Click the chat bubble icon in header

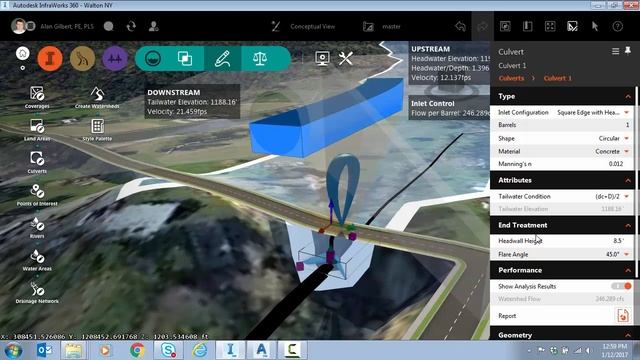pyautogui.click(x=109, y=26)
